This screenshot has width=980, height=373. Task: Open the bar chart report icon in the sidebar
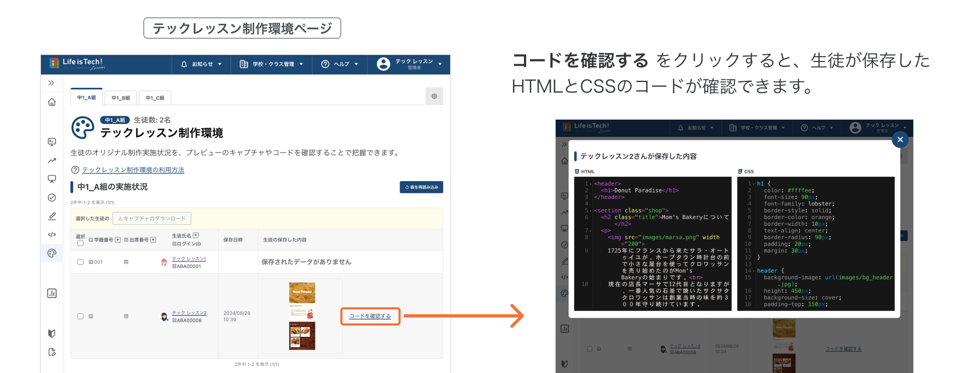(x=52, y=293)
